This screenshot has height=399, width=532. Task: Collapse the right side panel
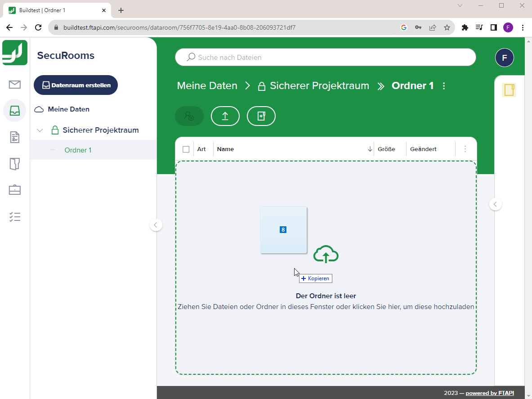(x=495, y=204)
